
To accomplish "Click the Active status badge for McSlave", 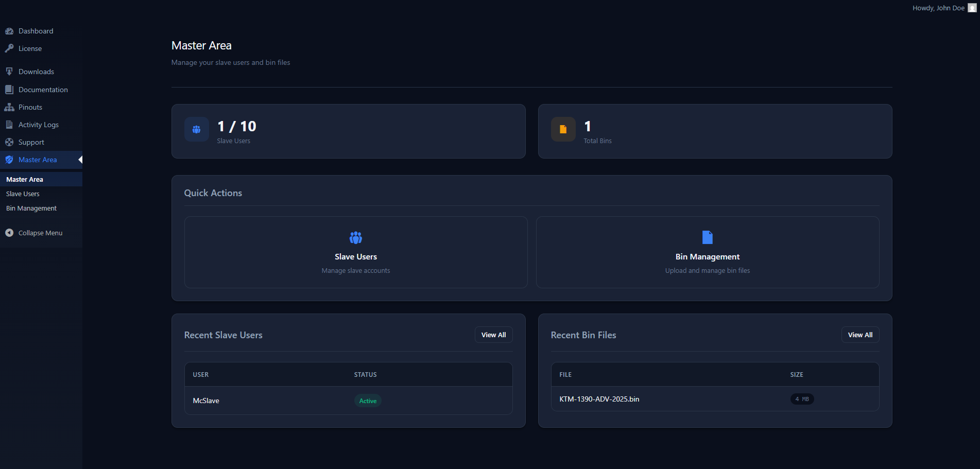I will pos(368,401).
